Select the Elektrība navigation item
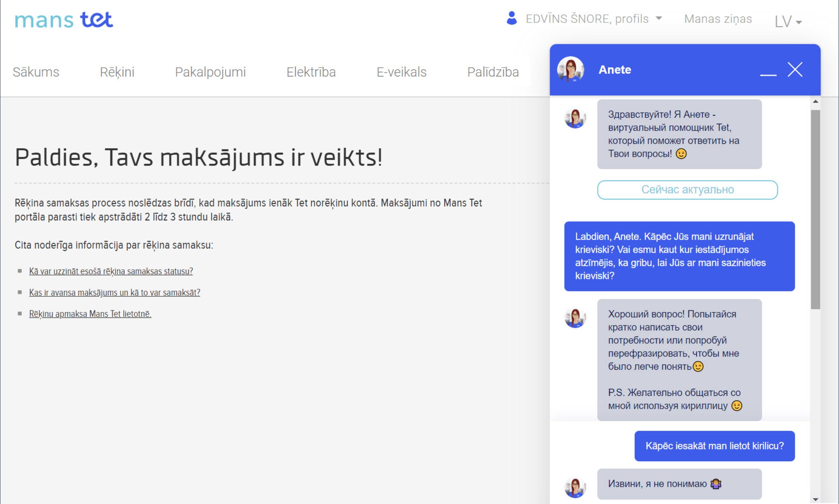 (x=311, y=72)
